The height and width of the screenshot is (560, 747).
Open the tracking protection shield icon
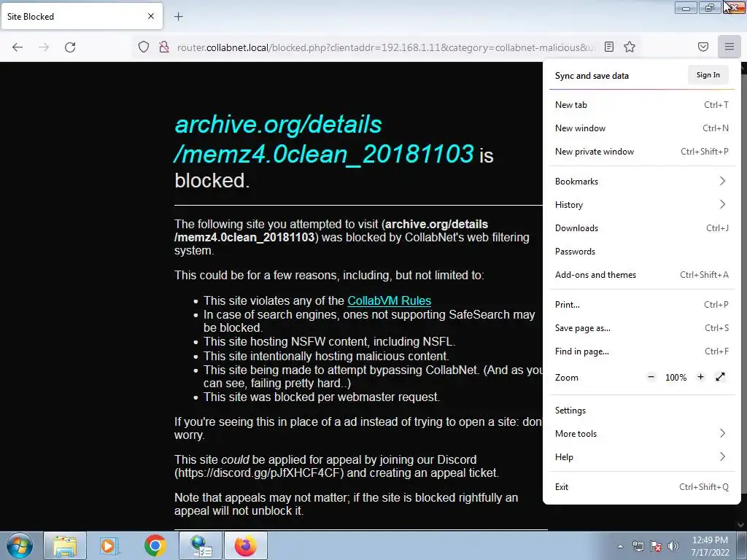[x=144, y=47]
